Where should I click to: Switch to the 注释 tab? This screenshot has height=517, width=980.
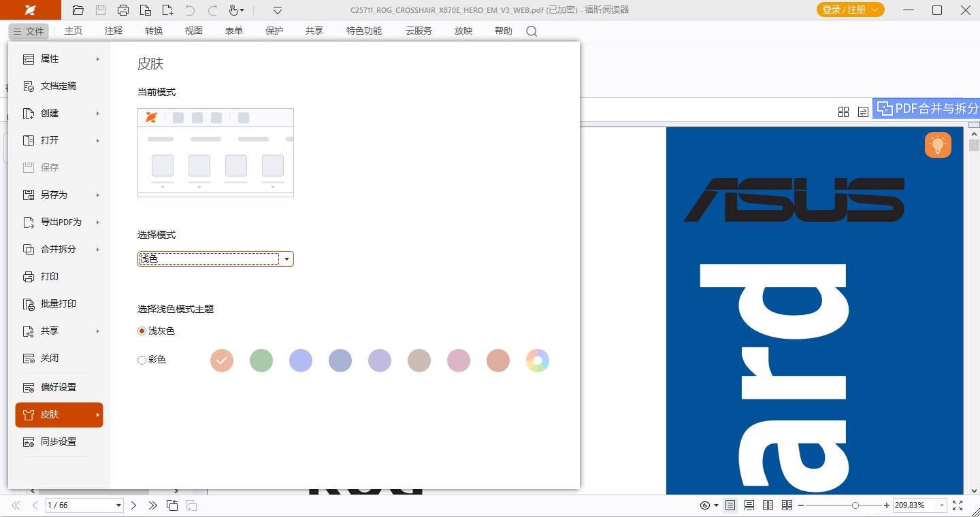point(114,31)
